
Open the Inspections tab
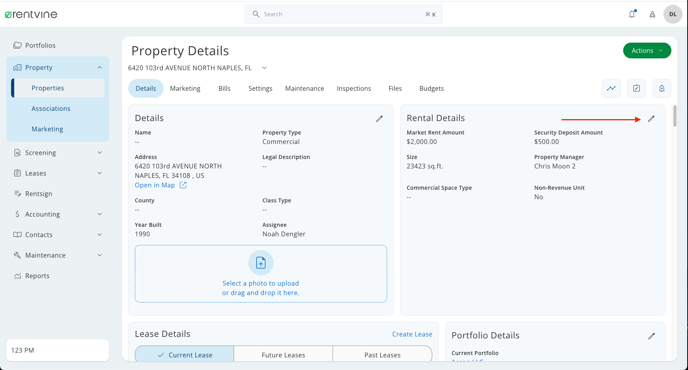click(x=354, y=88)
